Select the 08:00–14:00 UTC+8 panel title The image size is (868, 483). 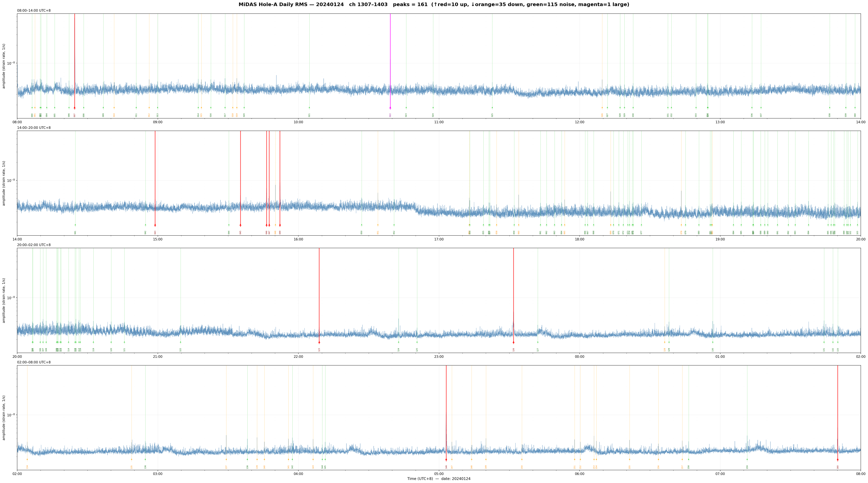coord(34,10)
